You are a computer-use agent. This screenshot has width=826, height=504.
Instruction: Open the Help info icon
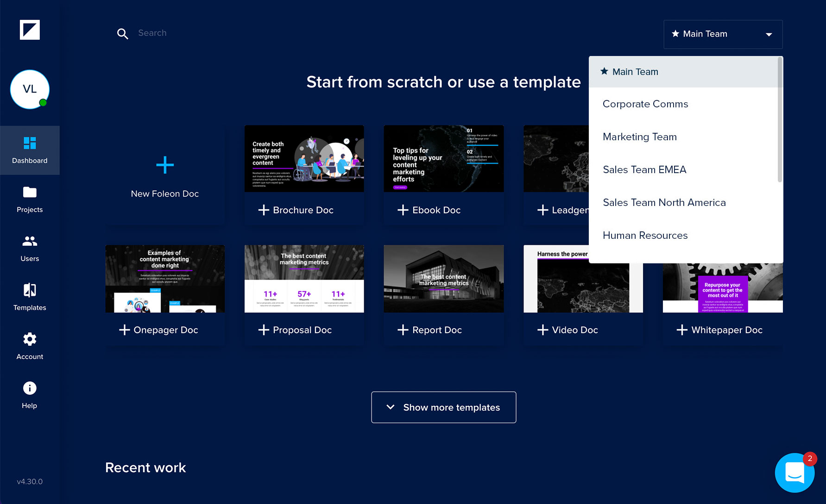coord(30,388)
